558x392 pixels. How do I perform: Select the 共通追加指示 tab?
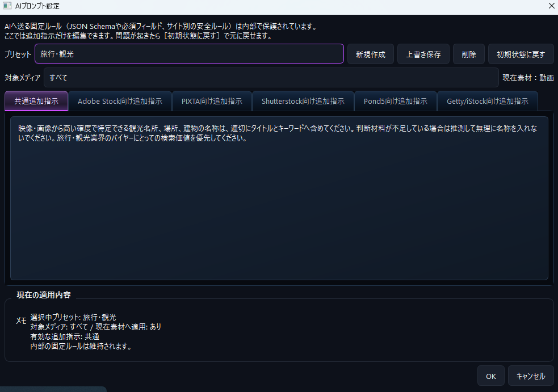pos(36,101)
